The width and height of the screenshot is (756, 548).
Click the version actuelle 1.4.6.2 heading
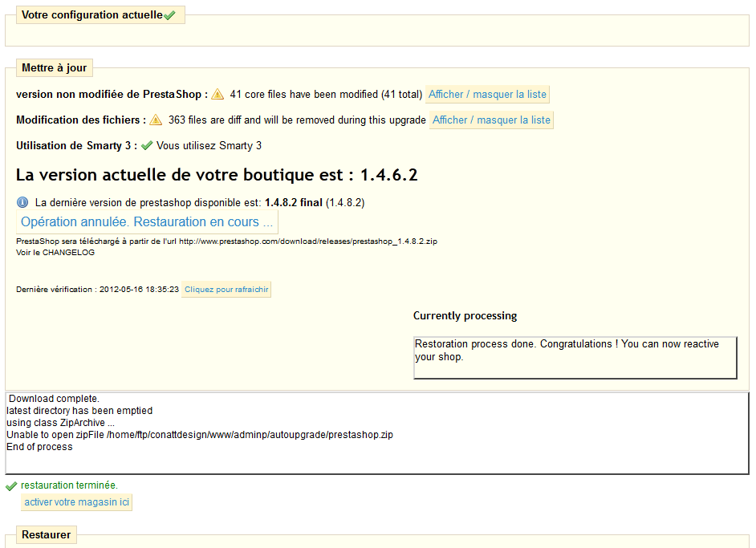[x=217, y=174]
